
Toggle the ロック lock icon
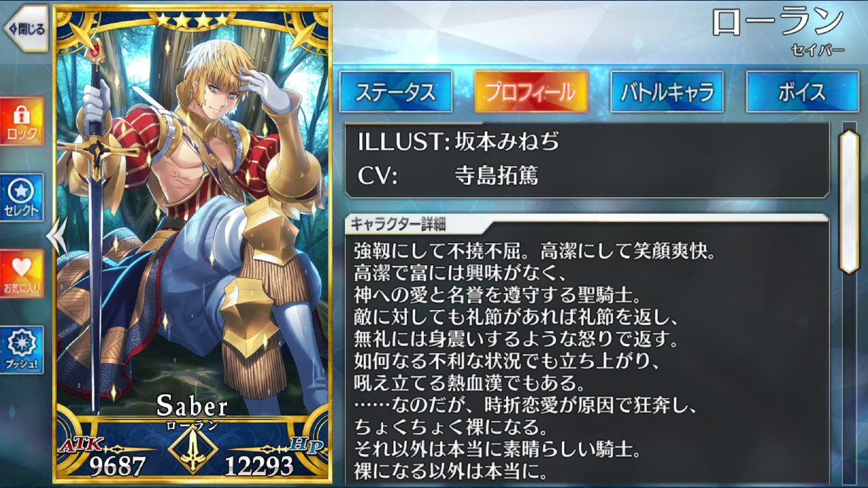coord(22,121)
